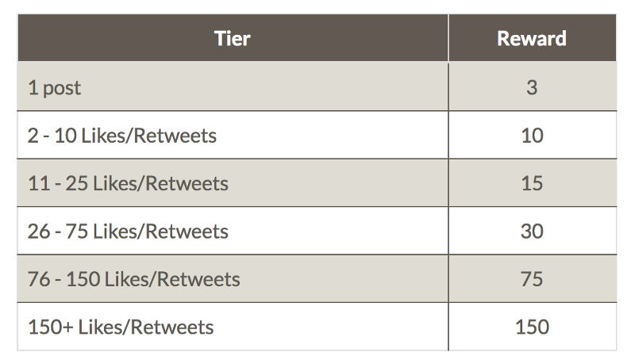Click the number 26 in tier column

[39, 232]
